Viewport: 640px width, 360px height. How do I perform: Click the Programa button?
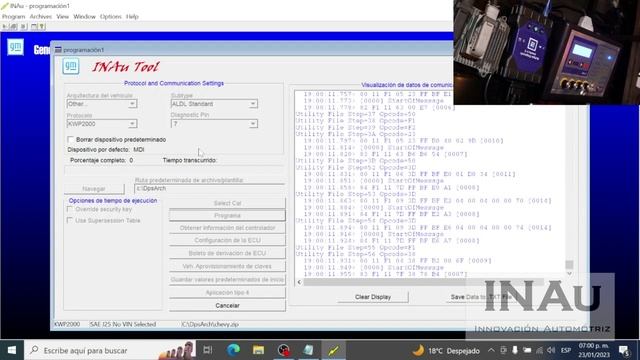[x=227, y=216]
